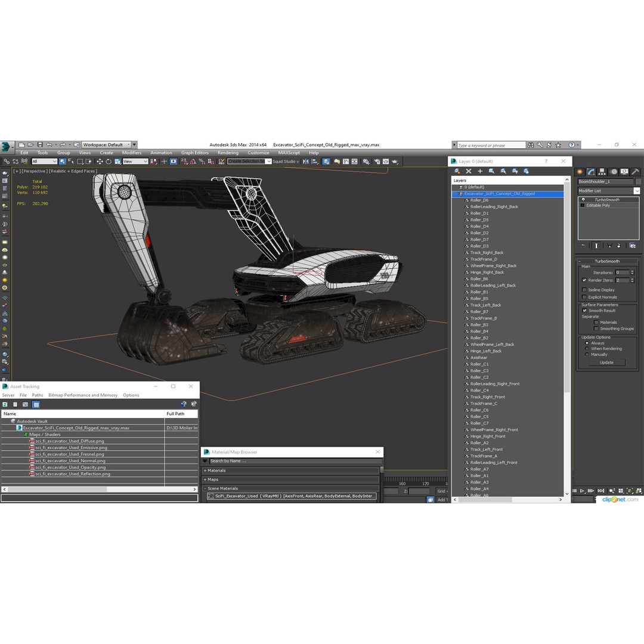Open the Hierarchy command panel tab

[602, 172]
